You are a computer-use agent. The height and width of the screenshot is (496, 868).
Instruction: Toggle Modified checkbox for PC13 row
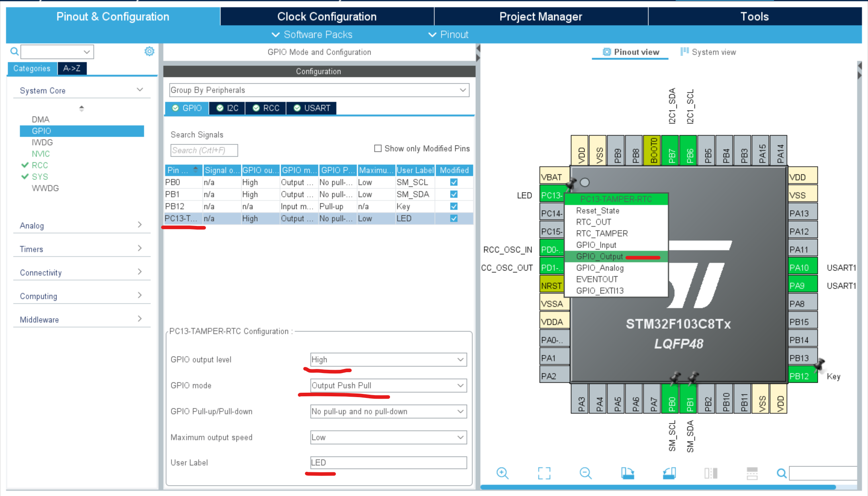454,218
